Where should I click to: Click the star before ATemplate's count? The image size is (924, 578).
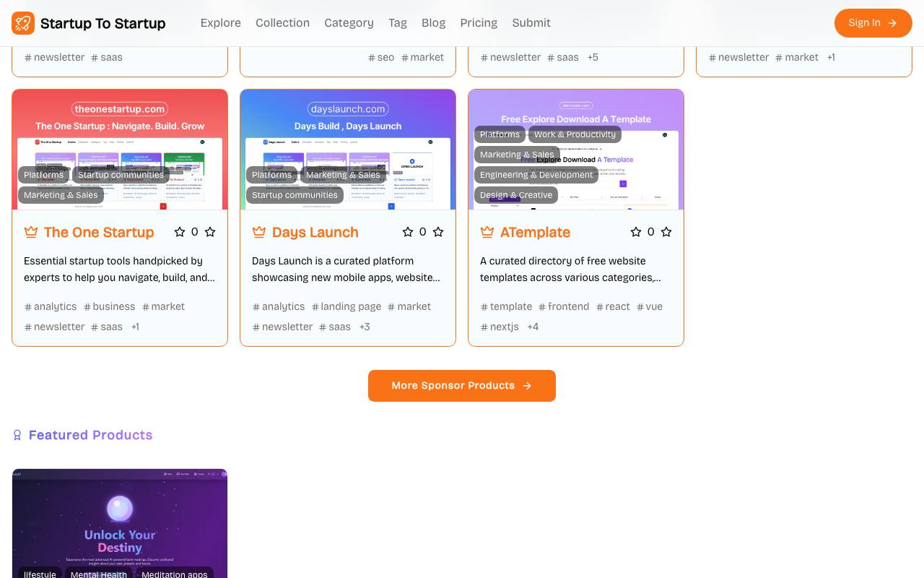636,232
